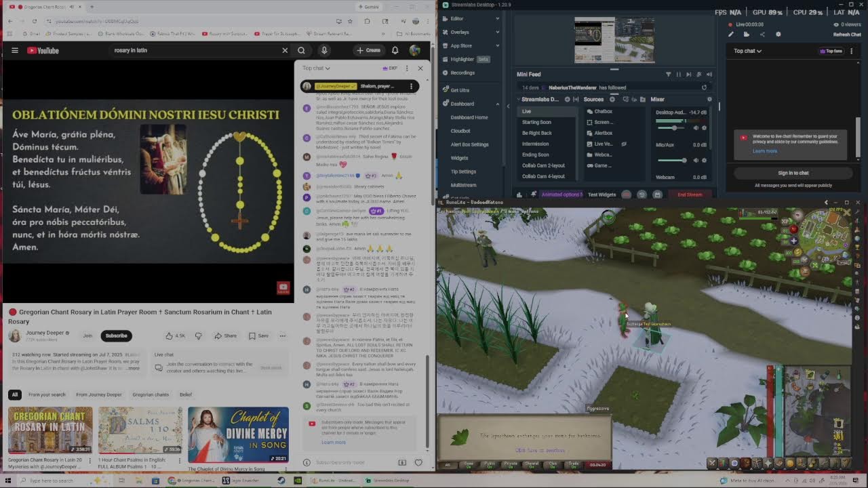Mute Mini Feed event sounds
The height and width of the screenshot is (488, 868).
pos(709,75)
